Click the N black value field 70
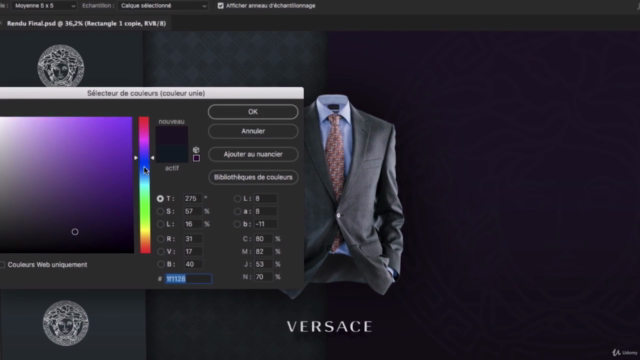The image size is (640, 360). (x=263, y=277)
